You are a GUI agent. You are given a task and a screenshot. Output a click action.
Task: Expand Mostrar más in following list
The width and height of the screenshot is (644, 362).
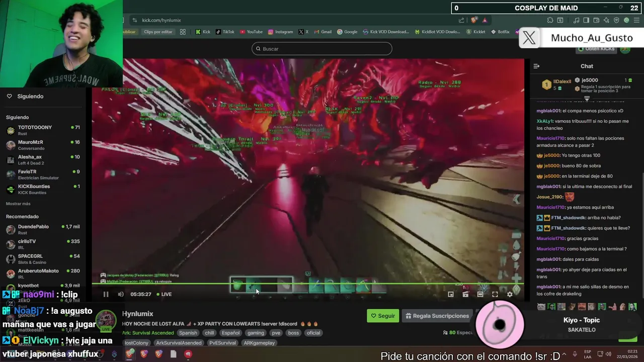18,204
